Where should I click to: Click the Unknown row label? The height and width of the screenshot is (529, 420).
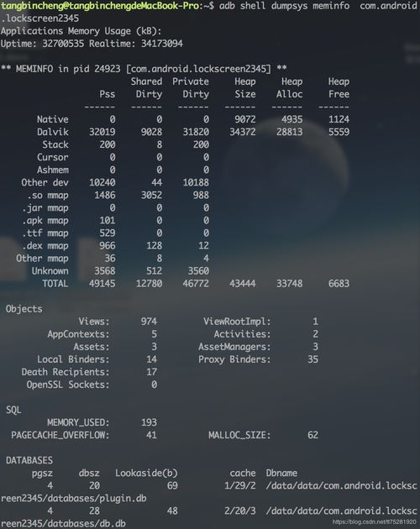click(50, 271)
